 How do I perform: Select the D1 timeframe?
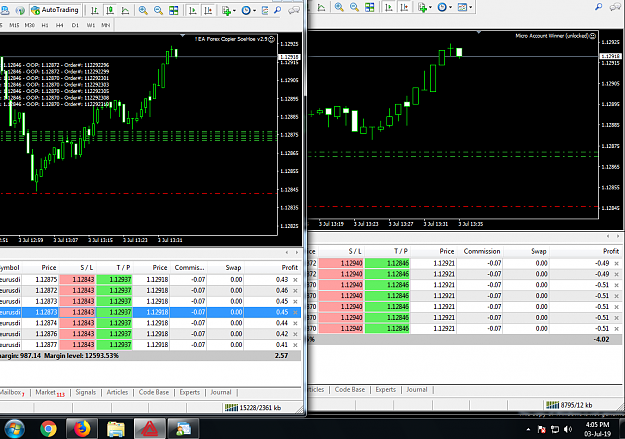(75, 25)
